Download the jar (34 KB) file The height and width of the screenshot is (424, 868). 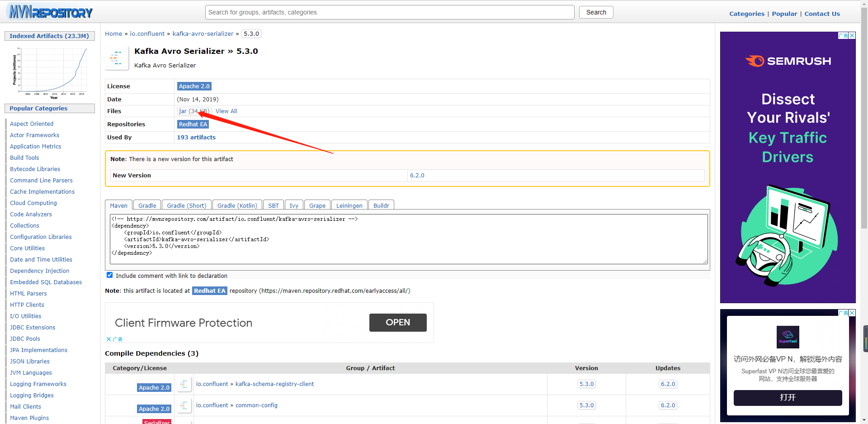pos(194,111)
